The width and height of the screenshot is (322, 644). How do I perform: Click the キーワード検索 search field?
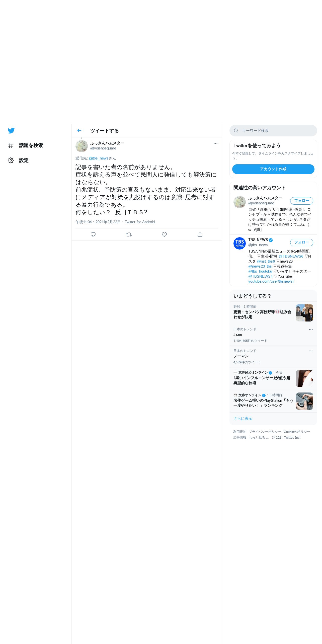point(273,131)
